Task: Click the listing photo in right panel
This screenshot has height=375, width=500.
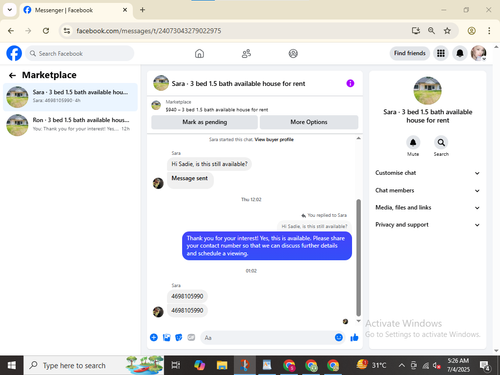Action: coord(427,91)
